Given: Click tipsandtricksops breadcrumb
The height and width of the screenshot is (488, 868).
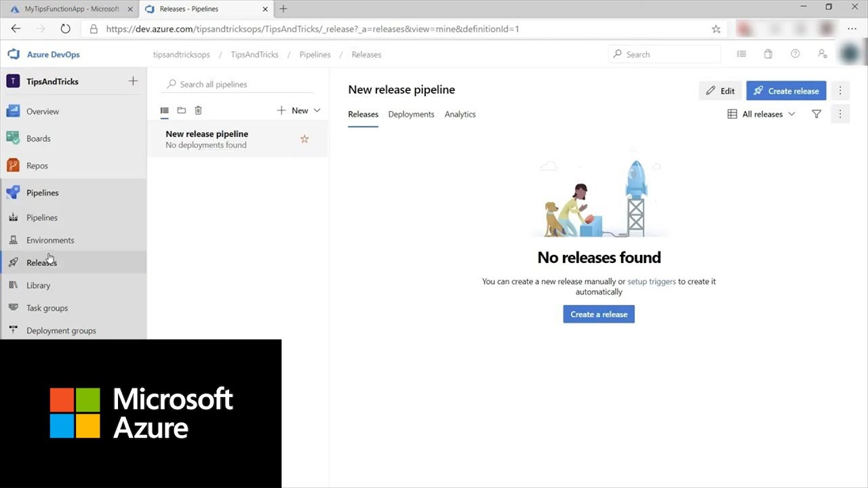Looking at the screenshot, I should pyautogui.click(x=182, y=54).
